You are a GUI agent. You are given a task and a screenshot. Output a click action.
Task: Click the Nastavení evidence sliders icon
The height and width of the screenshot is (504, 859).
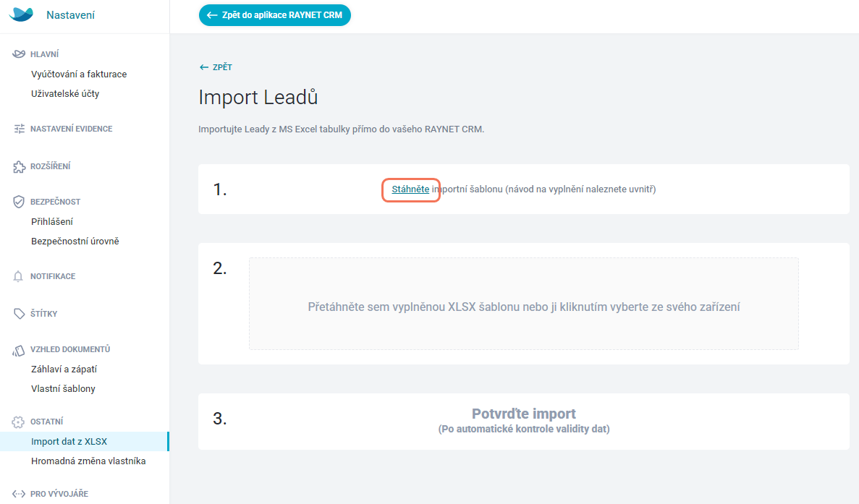[19, 129]
